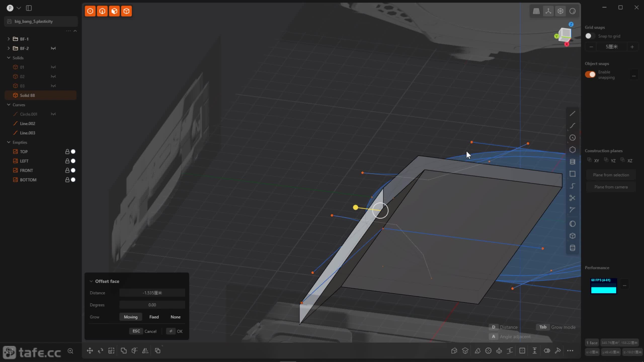Set Grow mode to None
This screenshot has height=362, width=644.
point(175,317)
